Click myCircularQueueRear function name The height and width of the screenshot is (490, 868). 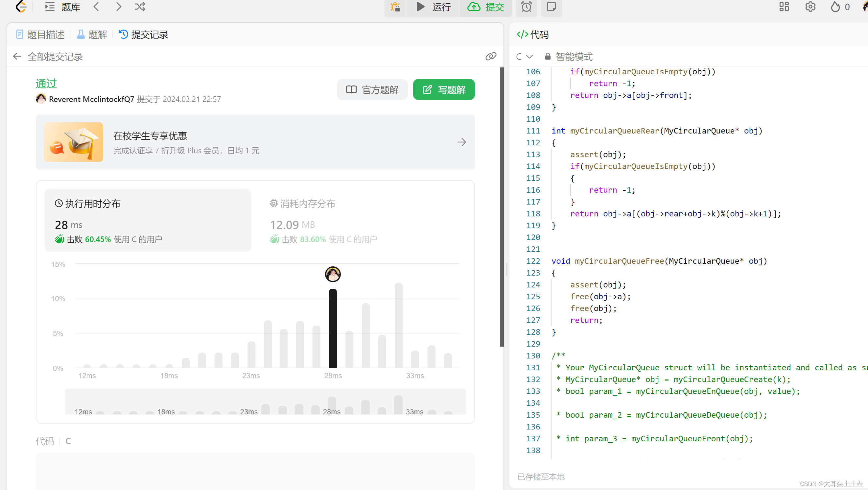615,131
